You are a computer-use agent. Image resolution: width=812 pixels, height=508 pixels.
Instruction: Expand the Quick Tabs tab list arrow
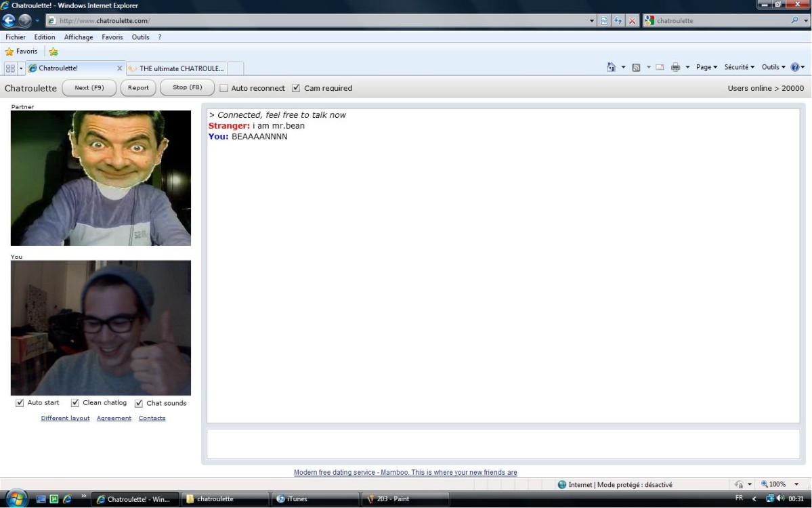(21, 68)
